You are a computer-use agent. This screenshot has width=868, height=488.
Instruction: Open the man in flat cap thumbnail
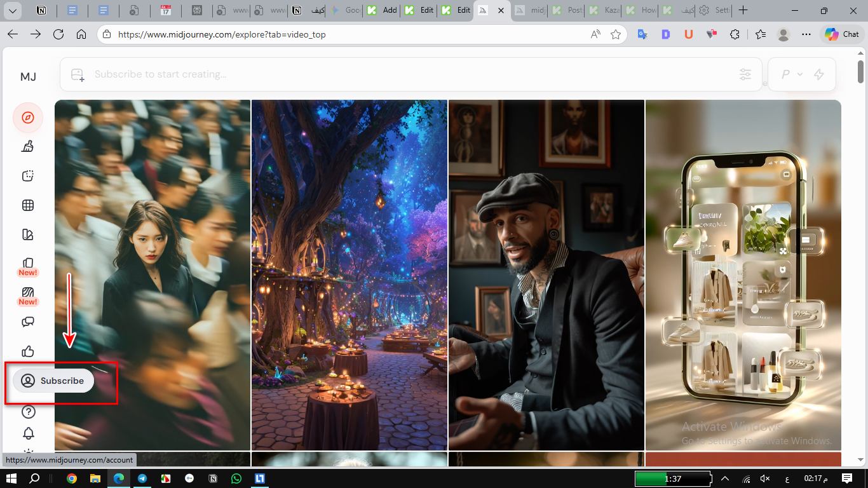546,274
